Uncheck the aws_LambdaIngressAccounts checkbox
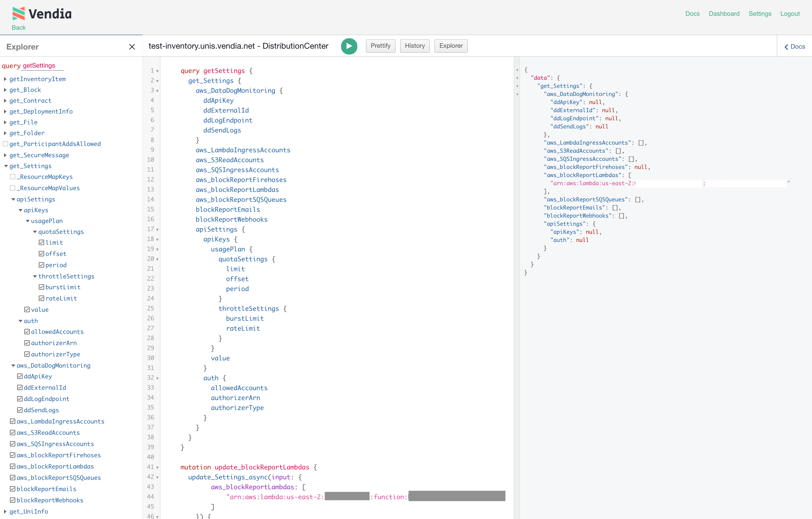The height and width of the screenshot is (519, 812). (12, 421)
